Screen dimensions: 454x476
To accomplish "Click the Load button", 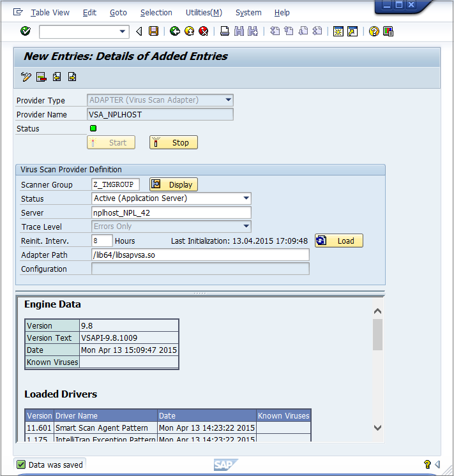I will [339, 241].
